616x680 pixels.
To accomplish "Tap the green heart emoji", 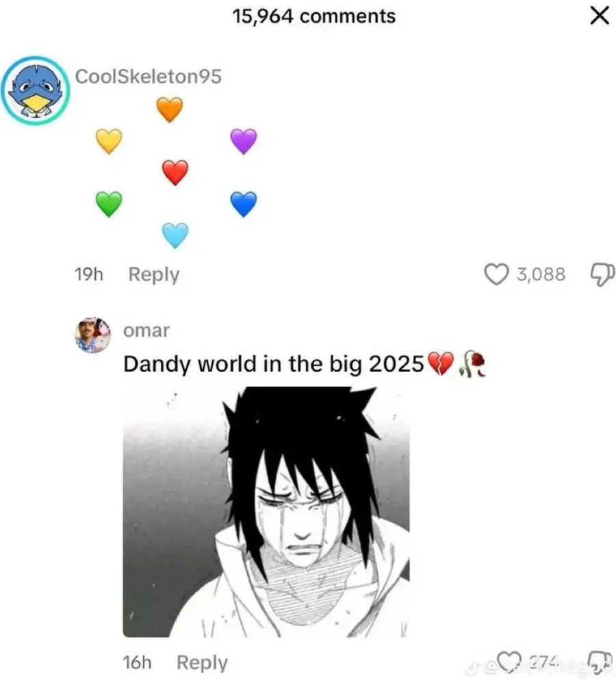I will click(109, 204).
